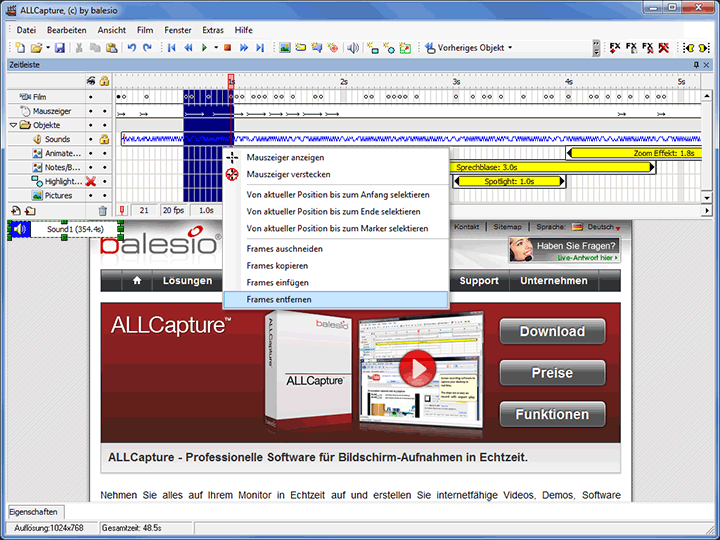The image size is (720, 540).
Task: Switch to the Eigenschaften tab
Action: [34, 512]
